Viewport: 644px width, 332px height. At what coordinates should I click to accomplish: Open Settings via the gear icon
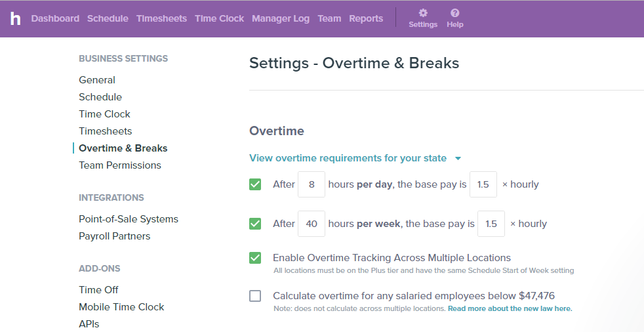coord(422,13)
